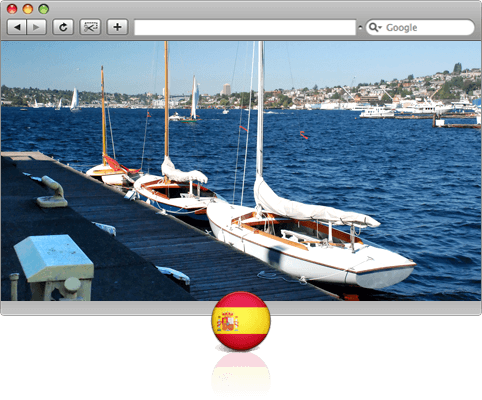
Task: Click the pale blue dock box
Action: (53, 267)
